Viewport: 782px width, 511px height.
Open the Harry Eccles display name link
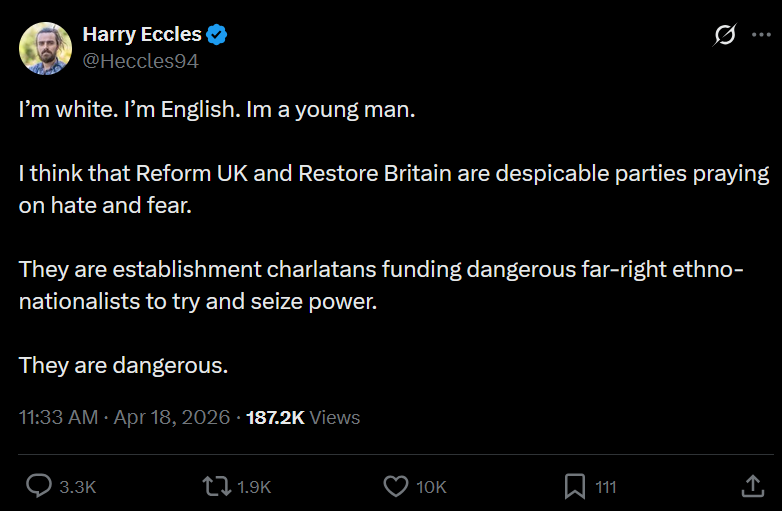click(142, 34)
